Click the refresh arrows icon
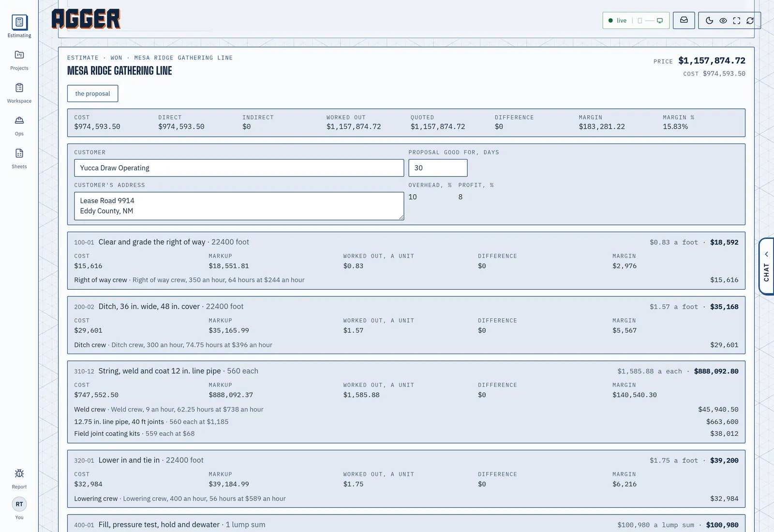This screenshot has width=774, height=532. coord(750,20)
